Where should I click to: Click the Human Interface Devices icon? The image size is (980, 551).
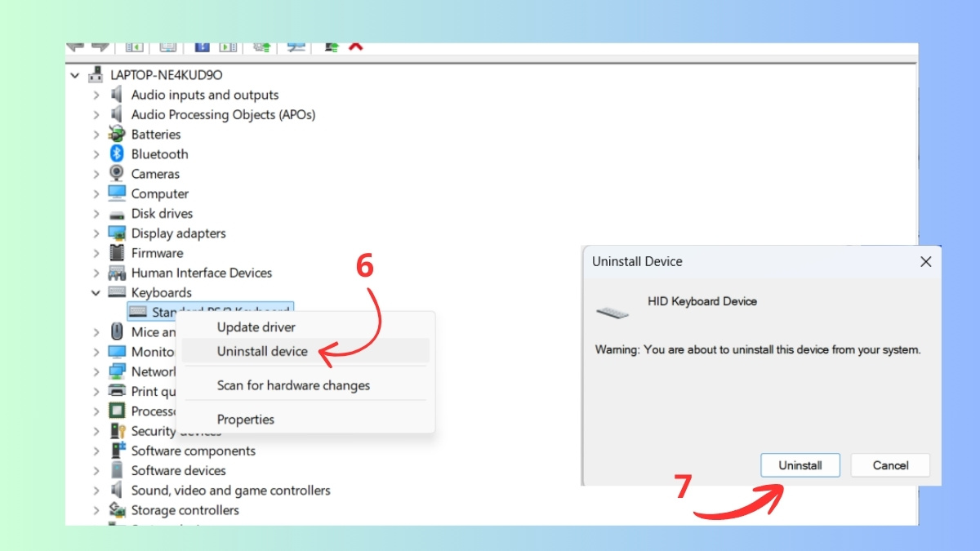click(x=117, y=273)
